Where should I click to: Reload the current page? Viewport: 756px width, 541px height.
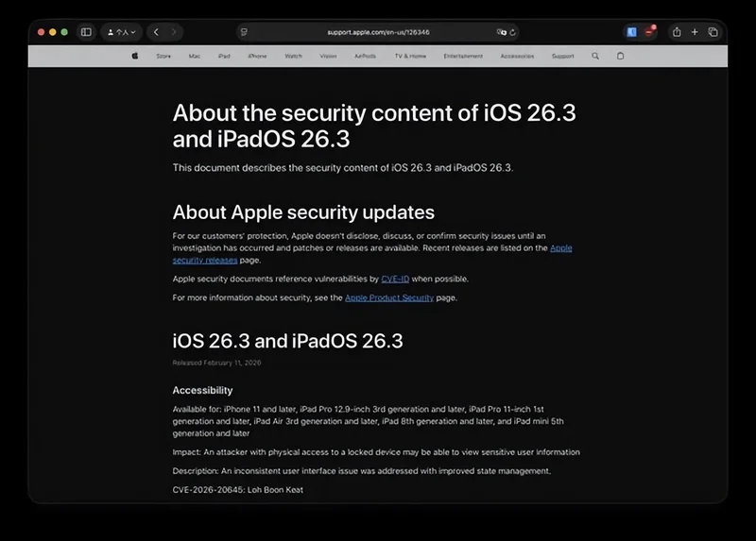coord(513,32)
